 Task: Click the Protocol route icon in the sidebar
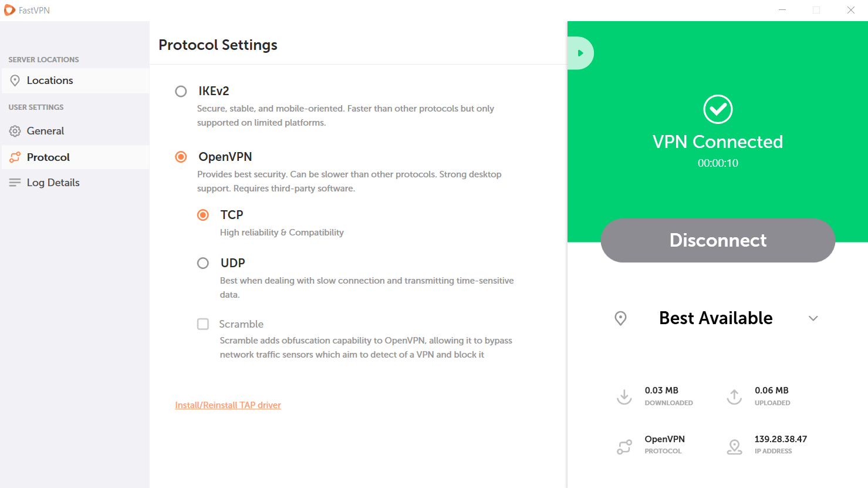[x=15, y=157]
